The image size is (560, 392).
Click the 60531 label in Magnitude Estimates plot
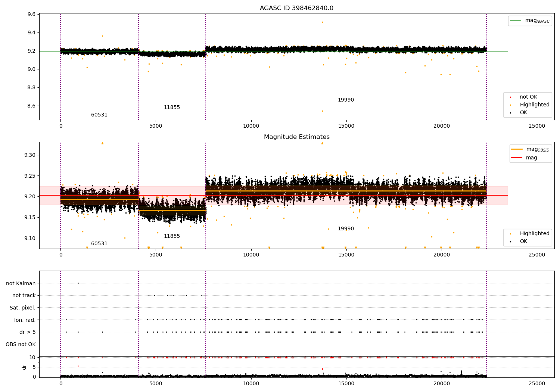(99, 244)
